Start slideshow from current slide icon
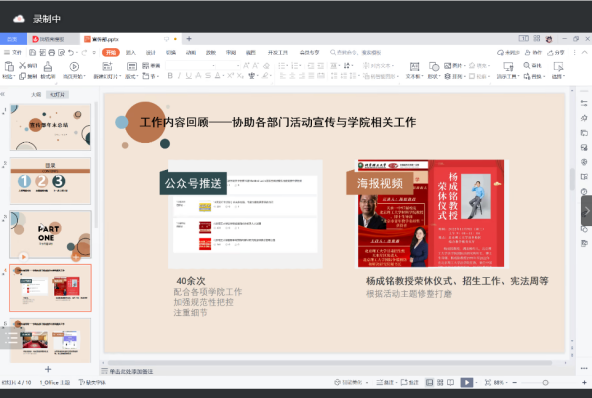The image size is (592, 398). [74, 66]
